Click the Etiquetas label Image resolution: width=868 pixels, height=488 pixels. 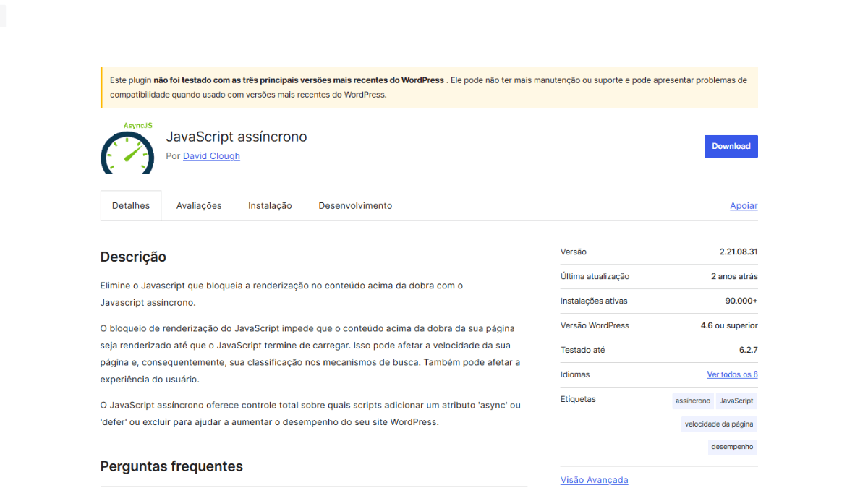[x=578, y=399]
